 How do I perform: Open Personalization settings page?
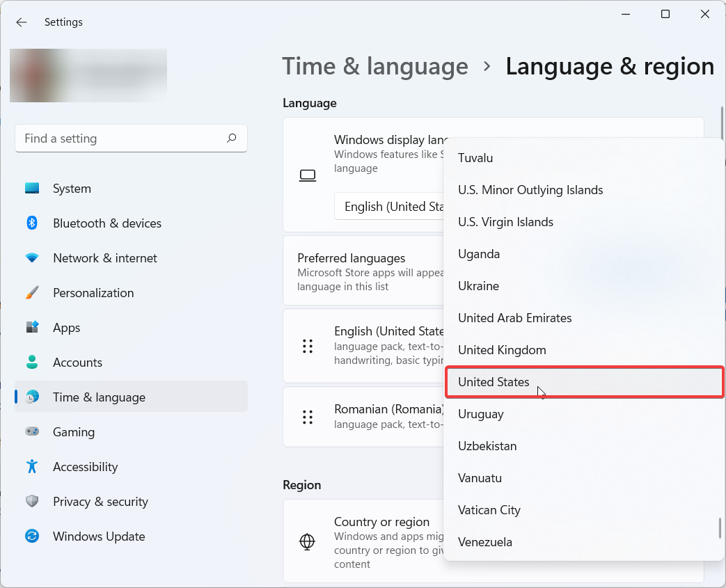pos(93,293)
